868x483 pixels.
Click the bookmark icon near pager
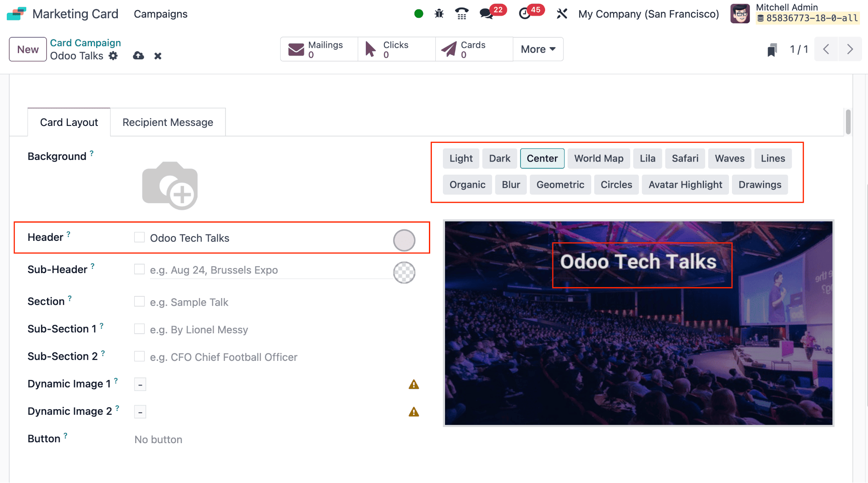pos(772,50)
